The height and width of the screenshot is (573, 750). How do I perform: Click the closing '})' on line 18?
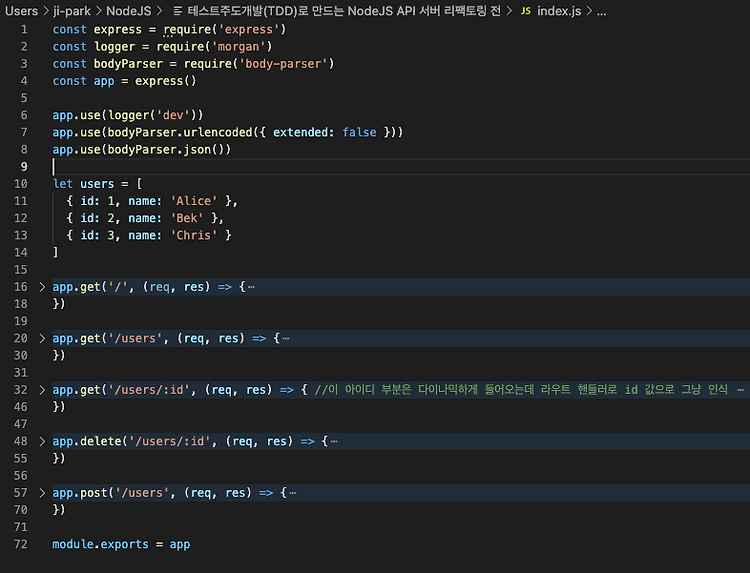point(59,304)
